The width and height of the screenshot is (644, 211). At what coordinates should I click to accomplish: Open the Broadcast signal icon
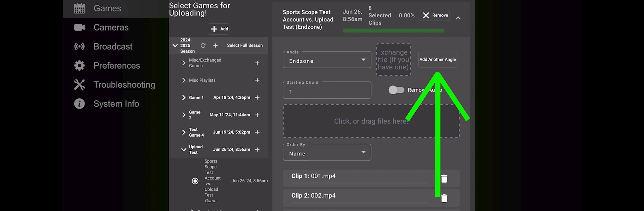point(79,47)
